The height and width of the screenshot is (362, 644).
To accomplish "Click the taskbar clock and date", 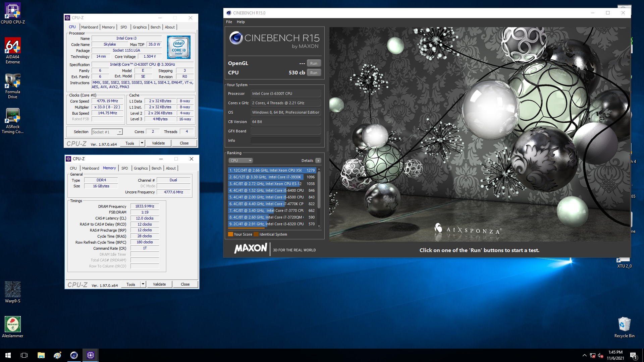I will [615, 355].
